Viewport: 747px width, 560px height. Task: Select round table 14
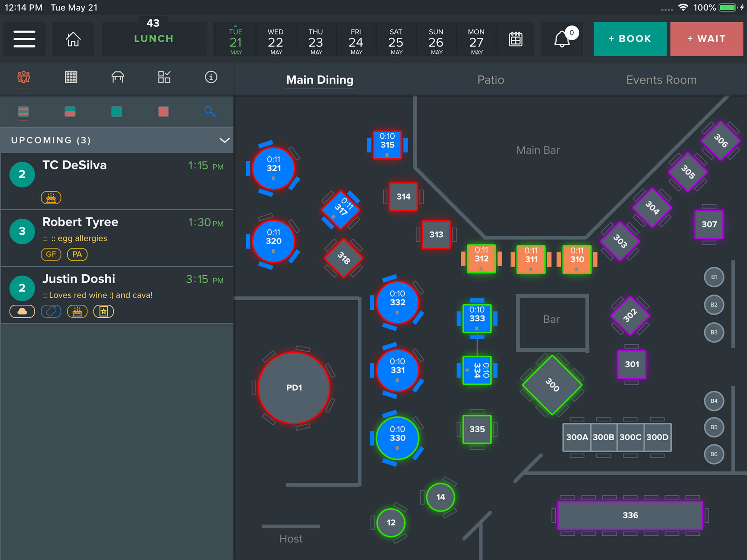(x=440, y=497)
